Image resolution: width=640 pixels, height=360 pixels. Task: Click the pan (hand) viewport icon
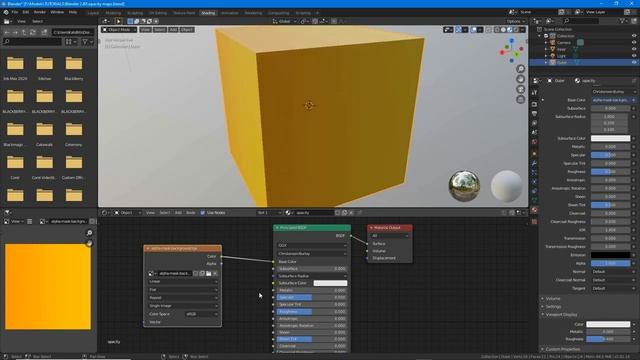520,79
